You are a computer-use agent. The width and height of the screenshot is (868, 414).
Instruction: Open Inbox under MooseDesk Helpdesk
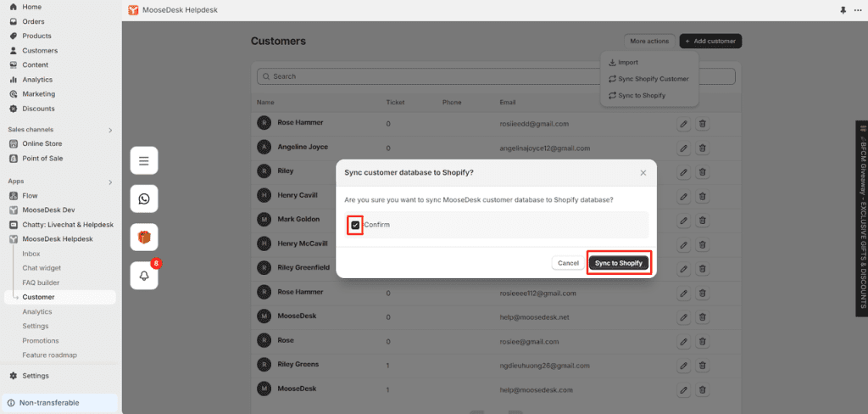pyautogui.click(x=31, y=254)
